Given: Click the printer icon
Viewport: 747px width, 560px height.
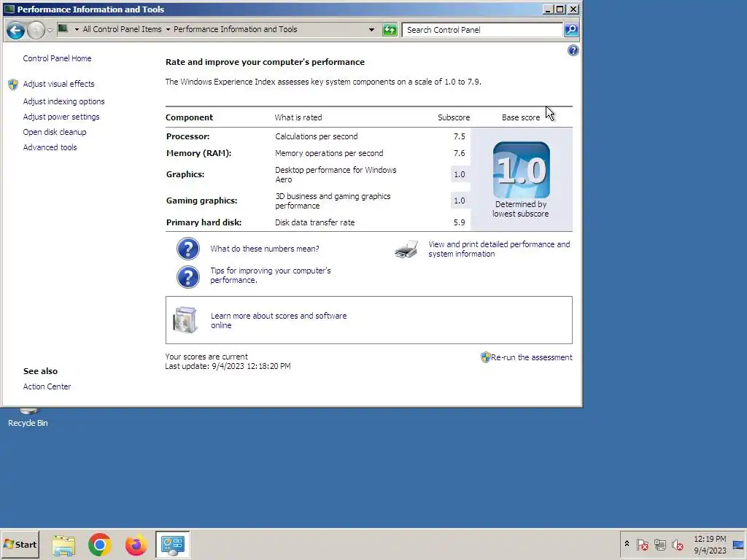Looking at the screenshot, I should (406, 249).
